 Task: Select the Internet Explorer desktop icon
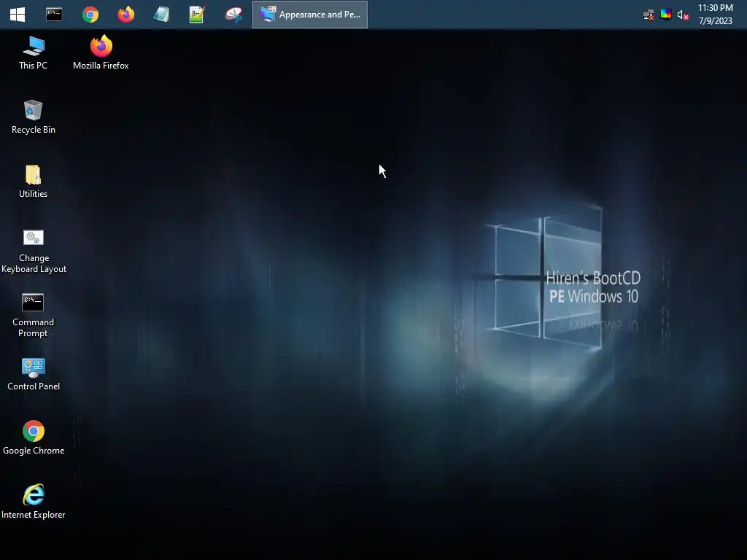click(34, 502)
